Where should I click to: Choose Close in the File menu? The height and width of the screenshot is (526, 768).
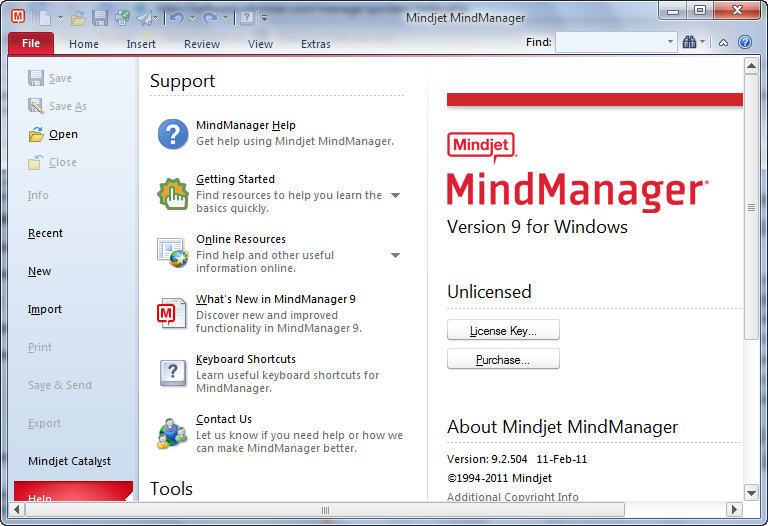click(52, 162)
